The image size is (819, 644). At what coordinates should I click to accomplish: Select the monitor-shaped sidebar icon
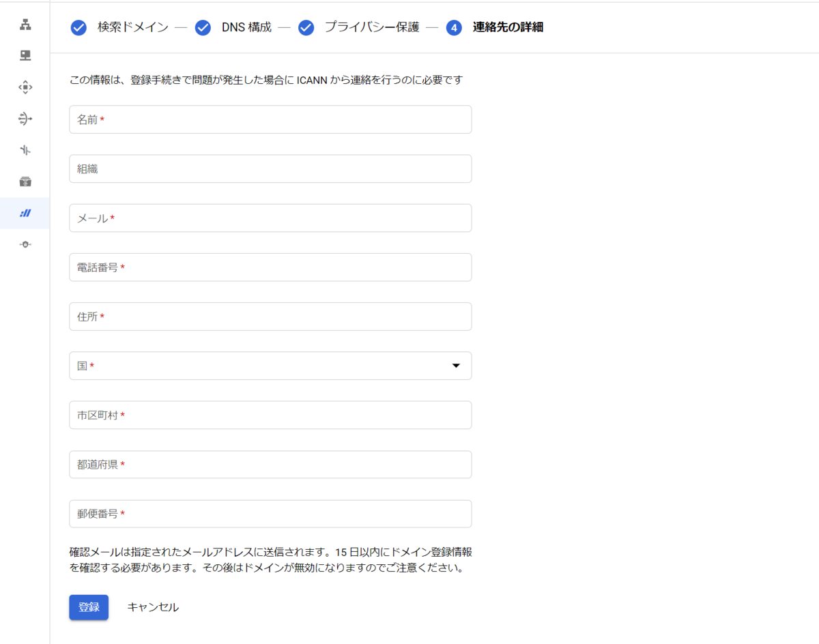[x=25, y=55]
